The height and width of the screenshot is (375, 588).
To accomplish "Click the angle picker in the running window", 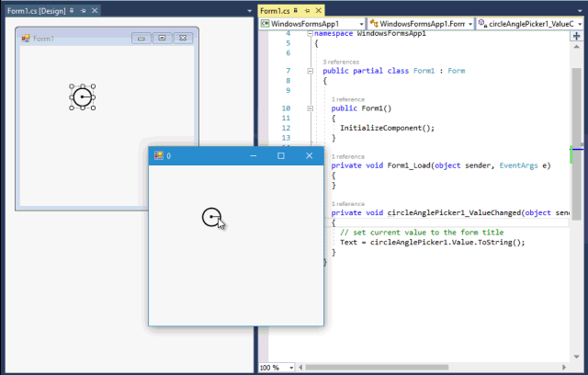I will coord(211,217).
